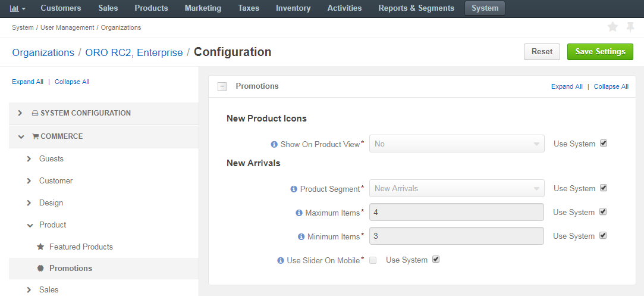The image size is (644, 296).
Task: Toggle the Use Slider On Mobile checkbox
Action: pyautogui.click(x=373, y=260)
